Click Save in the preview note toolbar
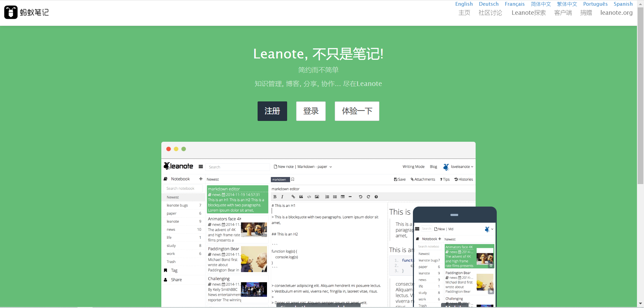 (400, 179)
